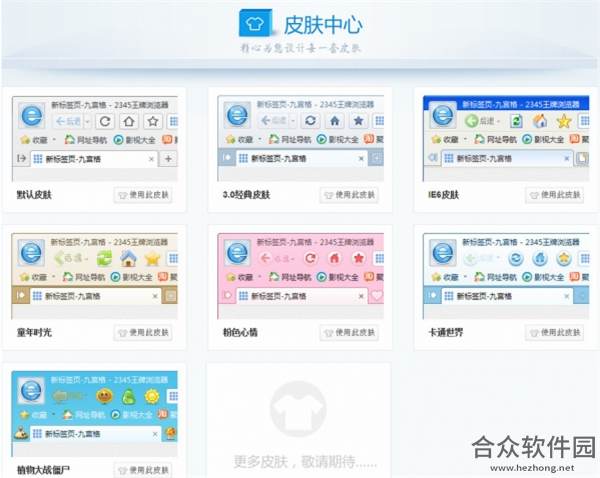Image resolution: width=600 pixels, height=478 pixels.
Task: Select the 新标签页-九宫格 tab in 童年时光 preview
Action: point(96,296)
